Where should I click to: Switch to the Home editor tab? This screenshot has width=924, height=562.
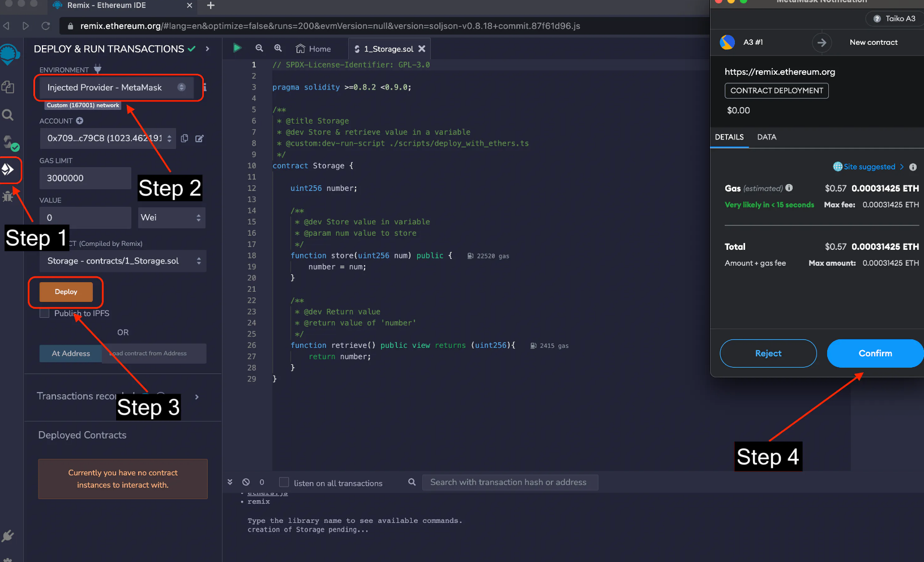[x=314, y=49]
